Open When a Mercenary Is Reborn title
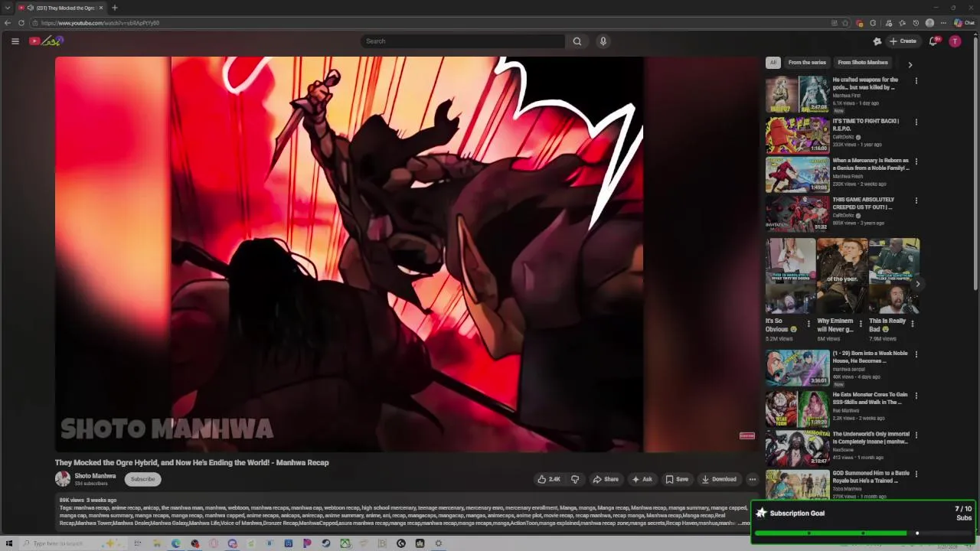This screenshot has height=551, width=980. [x=871, y=164]
